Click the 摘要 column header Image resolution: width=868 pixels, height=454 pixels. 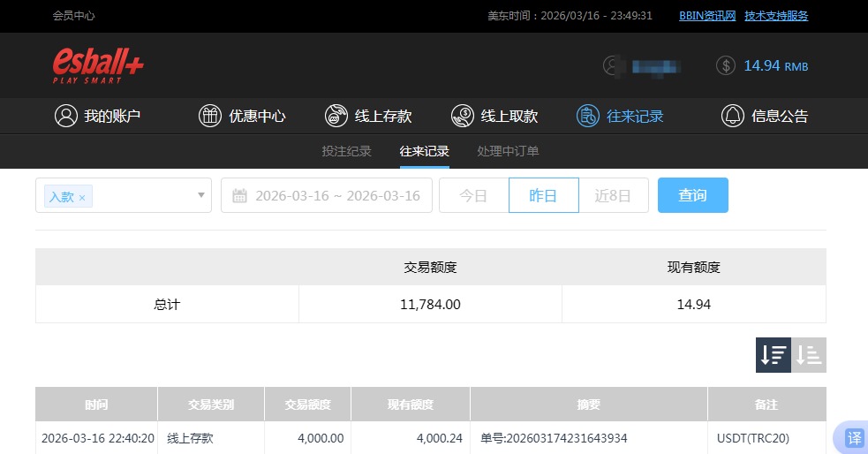click(x=588, y=405)
